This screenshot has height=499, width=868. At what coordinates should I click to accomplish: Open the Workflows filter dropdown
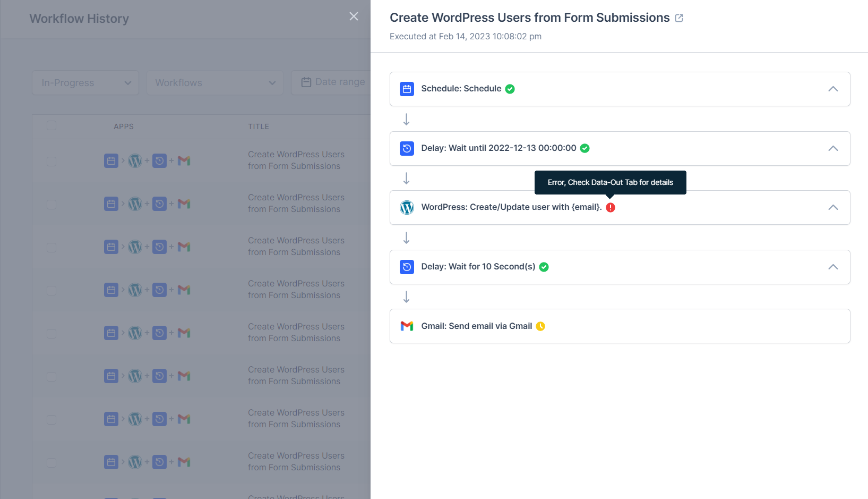coord(215,83)
